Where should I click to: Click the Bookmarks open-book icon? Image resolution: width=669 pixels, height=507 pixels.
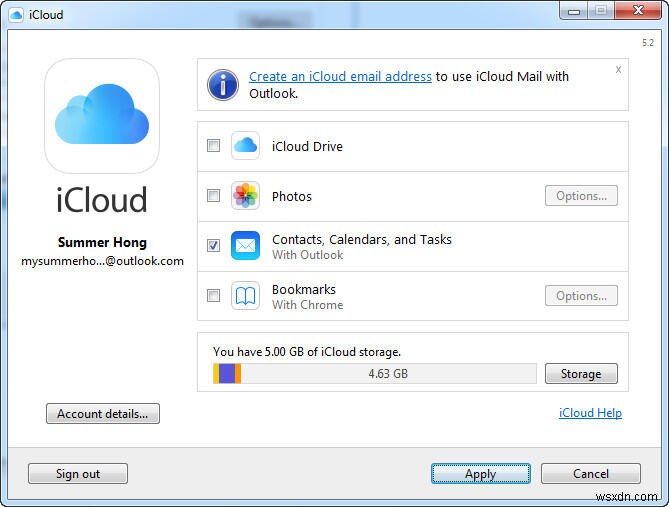click(245, 296)
